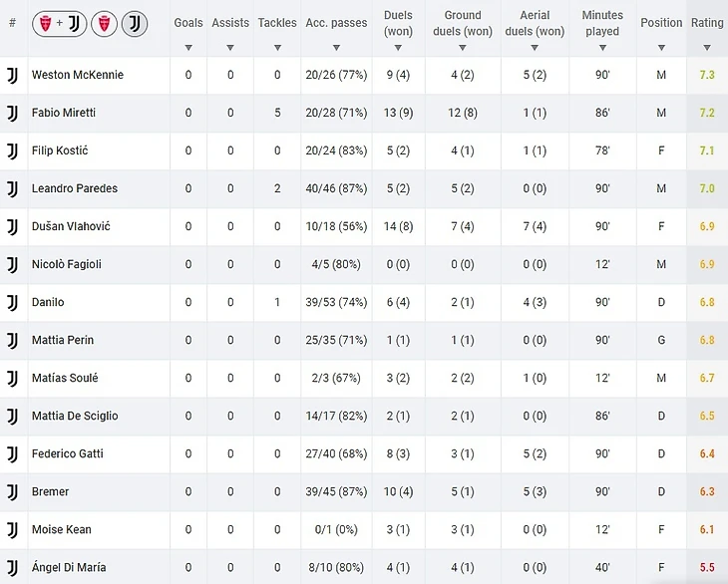The width and height of the screenshot is (728, 584).
Task: Sort table by Assists arrow
Action: coord(230,48)
